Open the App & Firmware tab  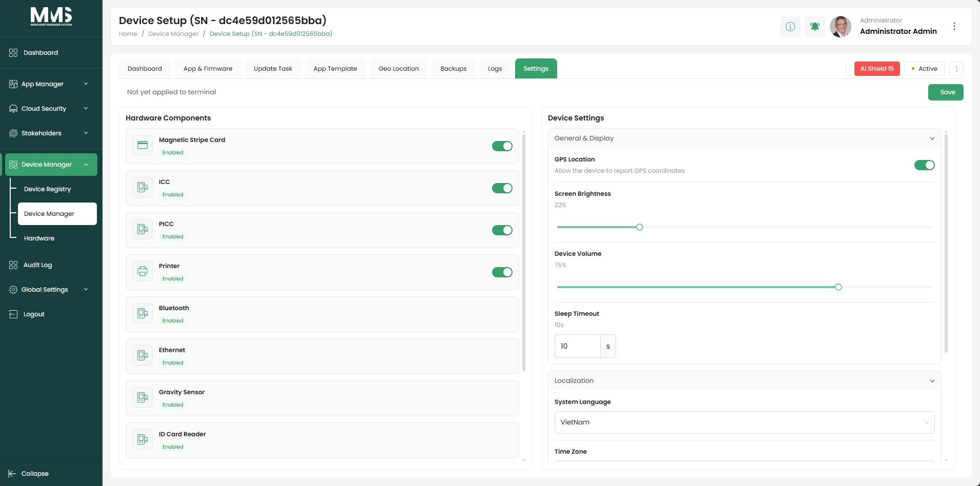[208, 69]
